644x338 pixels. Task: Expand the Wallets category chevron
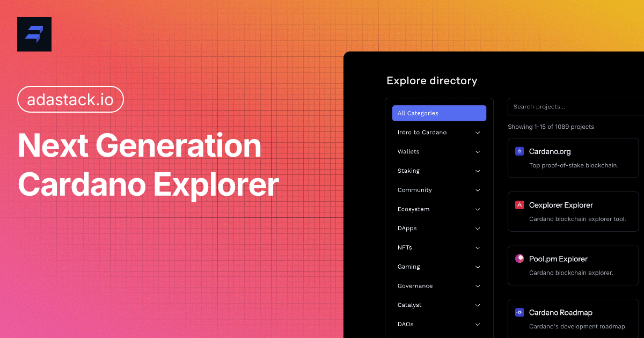(x=478, y=152)
